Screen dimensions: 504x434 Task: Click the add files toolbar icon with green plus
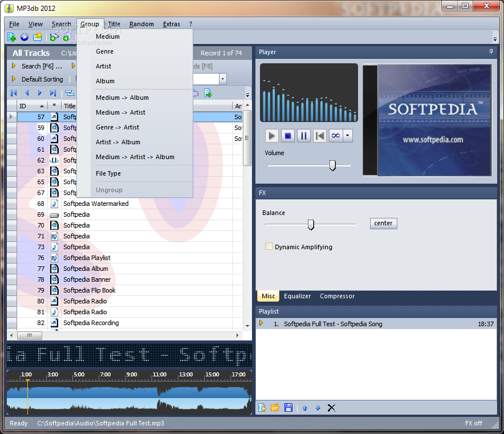(11, 37)
